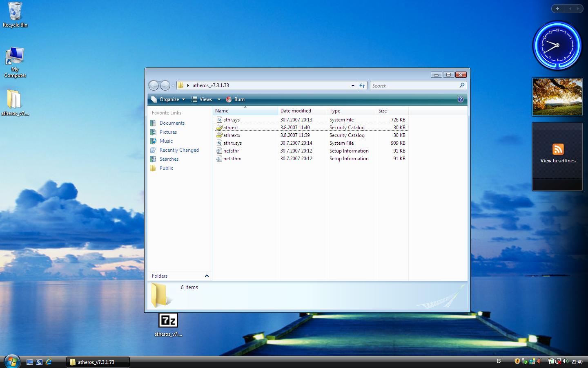The width and height of the screenshot is (588, 368).
Task: Open the Organize menu
Action: click(168, 99)
